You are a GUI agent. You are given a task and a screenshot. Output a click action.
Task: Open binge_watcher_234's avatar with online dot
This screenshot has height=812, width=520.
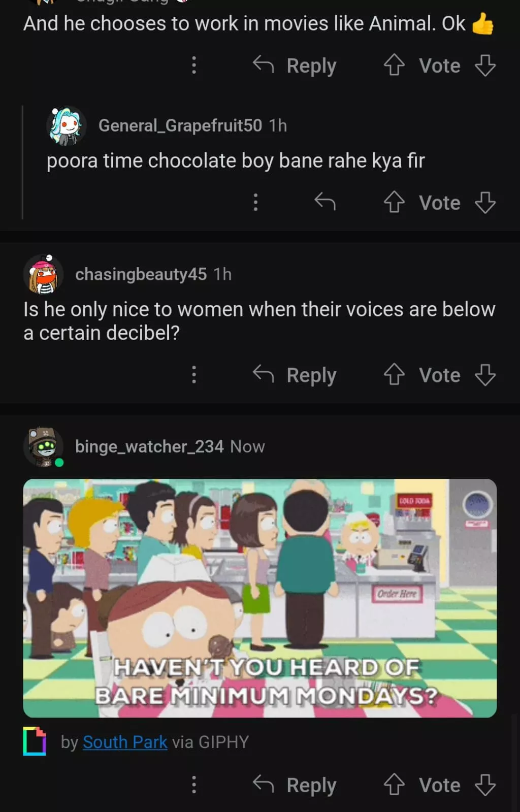point(44,447)
